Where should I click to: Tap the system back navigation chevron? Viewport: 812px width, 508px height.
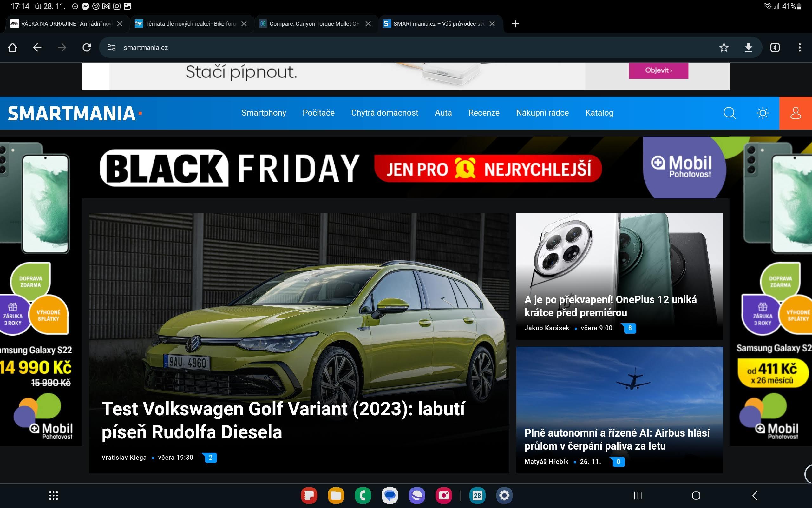(754, 496)
